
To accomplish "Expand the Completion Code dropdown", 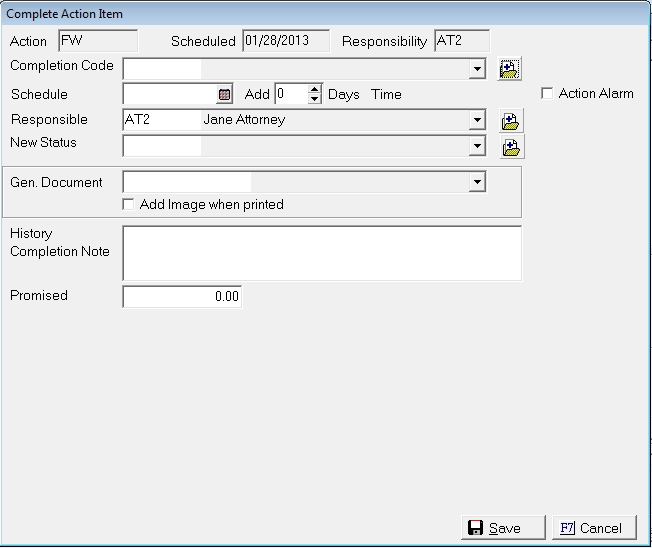I will 477,69.
